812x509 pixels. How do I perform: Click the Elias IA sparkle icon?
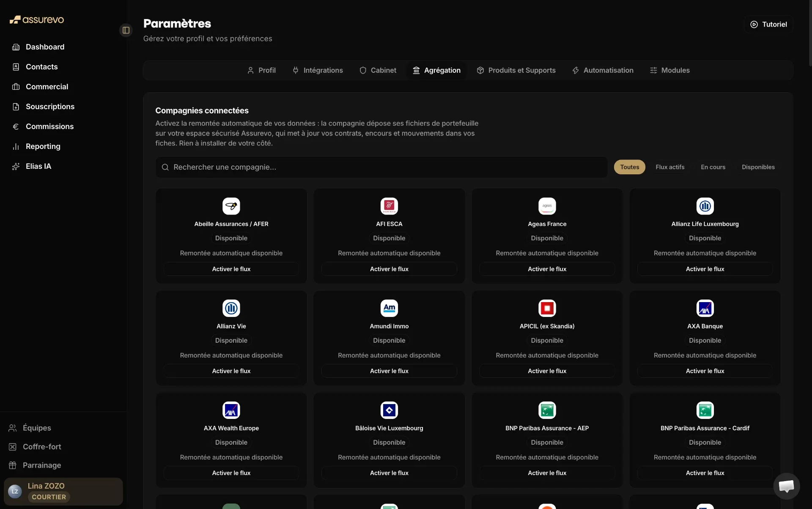click(16, 166)
